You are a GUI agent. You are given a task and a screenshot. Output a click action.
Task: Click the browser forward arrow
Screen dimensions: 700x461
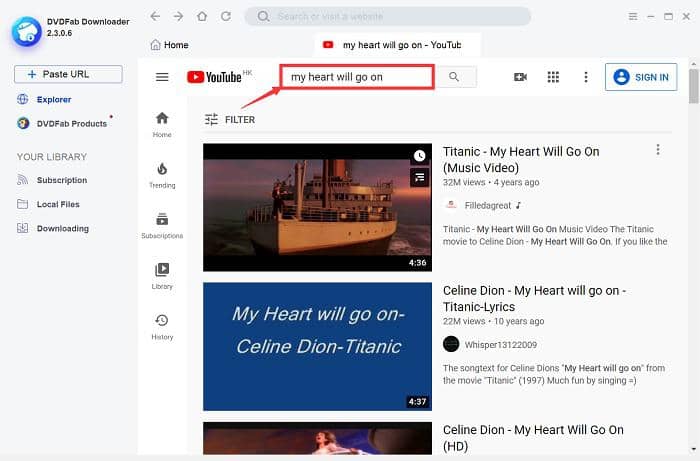[x=179, y=17]
